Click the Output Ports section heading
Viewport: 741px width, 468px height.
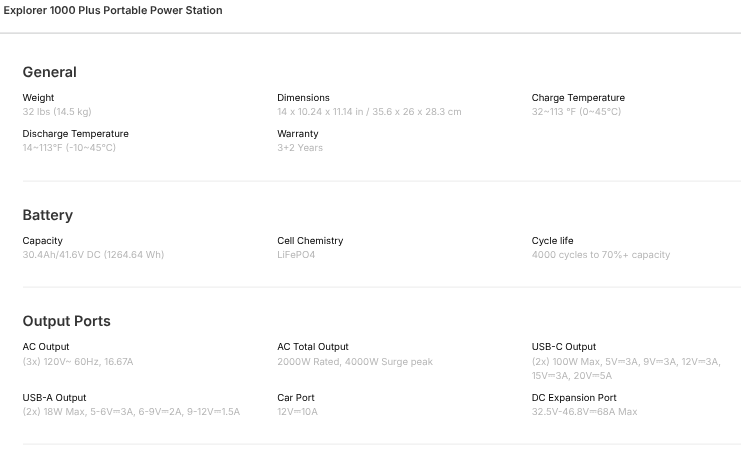pos(66,321)
